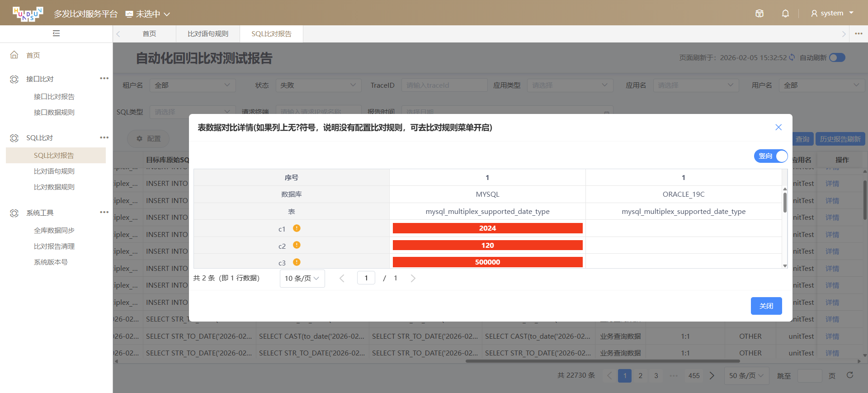This screenshot has height=393, width=868.
Task: Open the 应用名 dropdown
Action: tap(696, 85)
